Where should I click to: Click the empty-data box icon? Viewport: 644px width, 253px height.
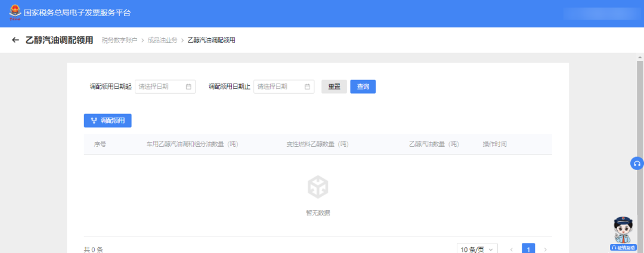coord(318,187)
